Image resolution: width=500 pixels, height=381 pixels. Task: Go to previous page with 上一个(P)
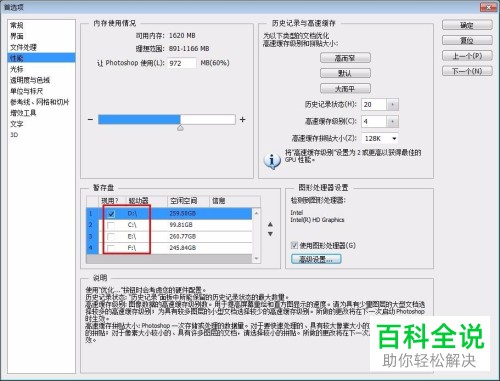tap(467, 56)
